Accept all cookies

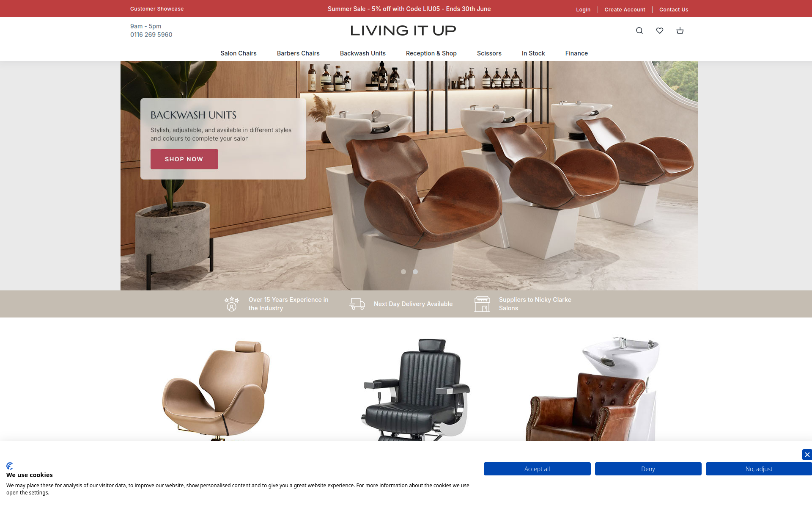pos(537,469)
